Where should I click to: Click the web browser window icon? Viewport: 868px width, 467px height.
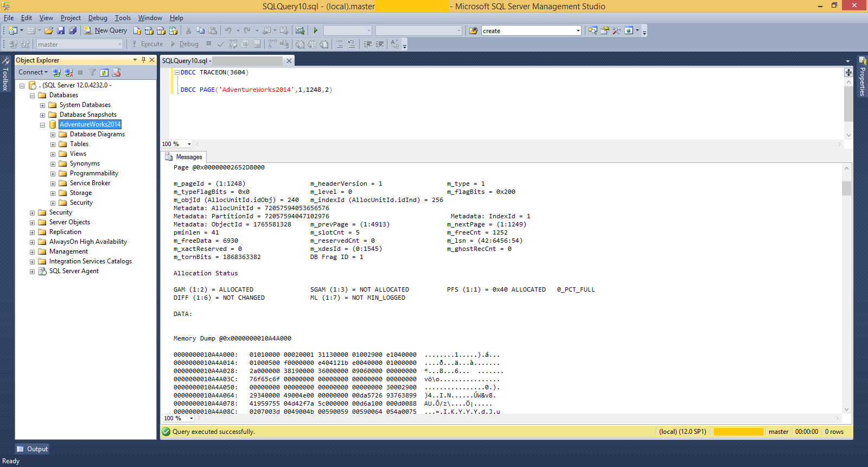(629, 30)
